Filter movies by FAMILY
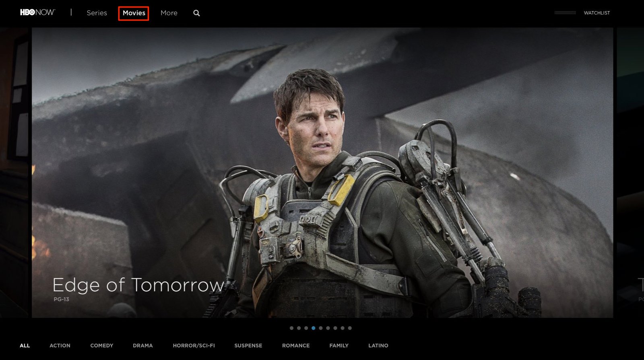 pyautogui.click(x=339, y=346)
